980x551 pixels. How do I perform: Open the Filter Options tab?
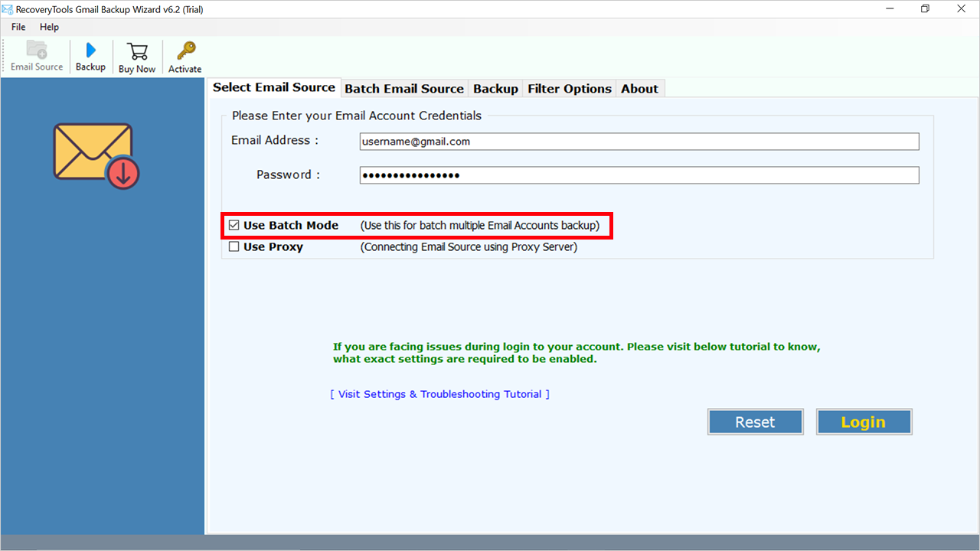(x=570, y=89)
